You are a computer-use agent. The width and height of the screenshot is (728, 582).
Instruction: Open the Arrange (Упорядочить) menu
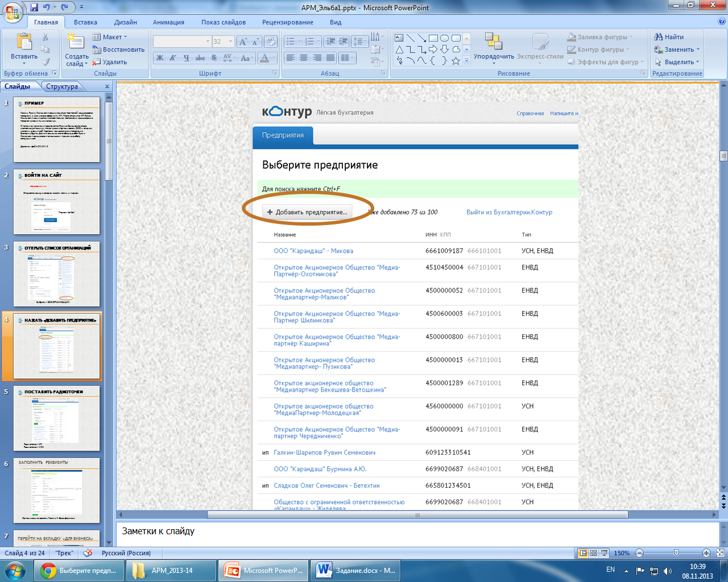coord(494,48)
